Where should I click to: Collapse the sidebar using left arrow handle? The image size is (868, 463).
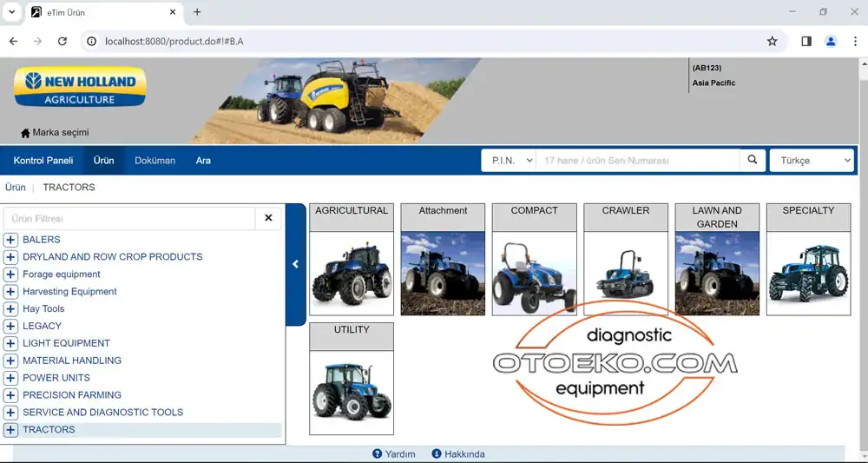pos(295,264)
